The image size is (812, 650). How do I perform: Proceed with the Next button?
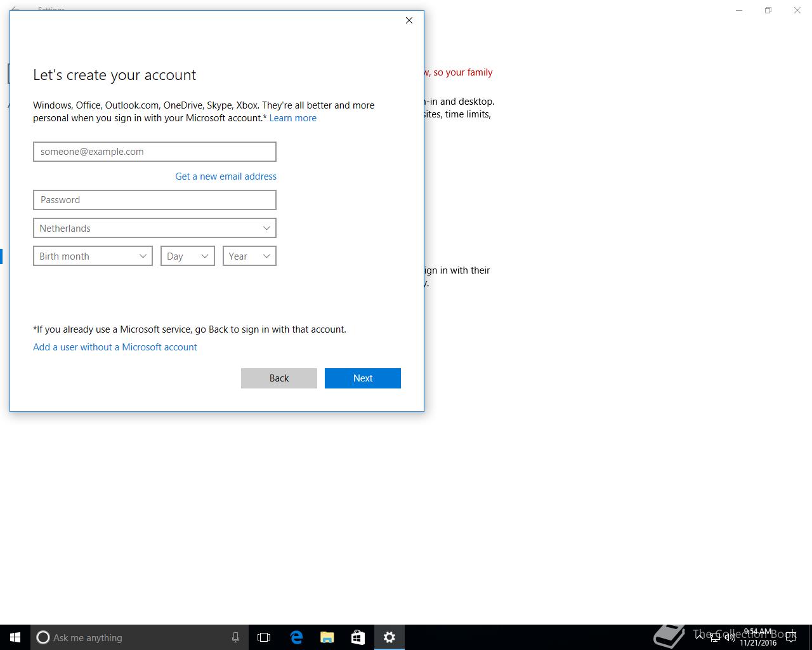pos(363,378)
